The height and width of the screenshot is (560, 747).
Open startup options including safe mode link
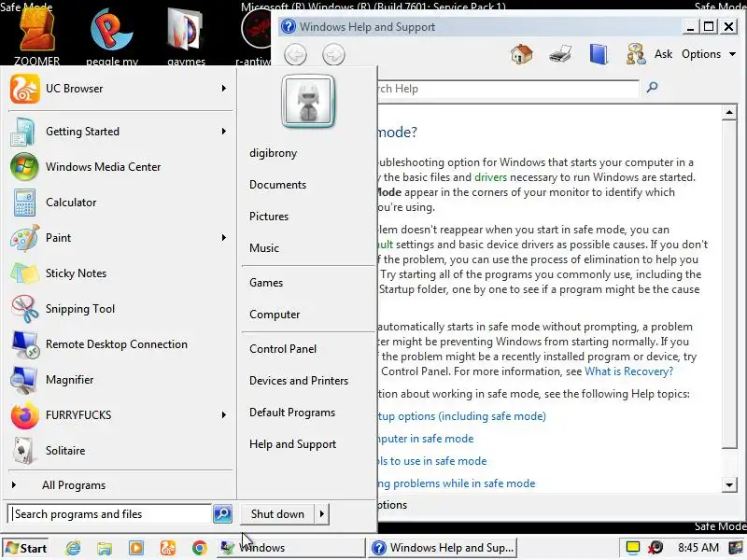coord(461,416)
